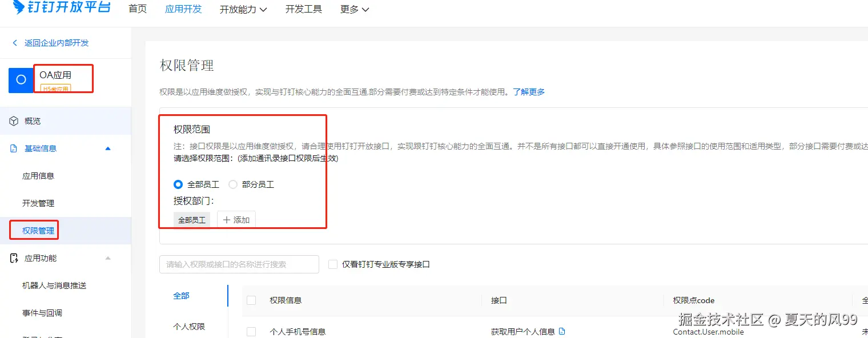Image resolution: width=868 pixels, height=338 pixels.
Task: Select the 部分员工 radio button
Action: pos(233,184)
